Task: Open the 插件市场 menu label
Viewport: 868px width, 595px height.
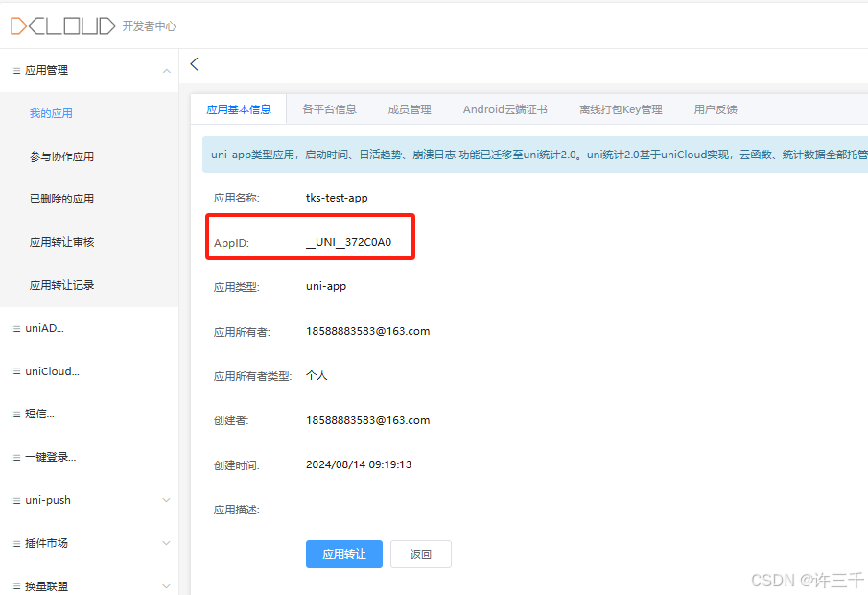Action: (46, 543)
